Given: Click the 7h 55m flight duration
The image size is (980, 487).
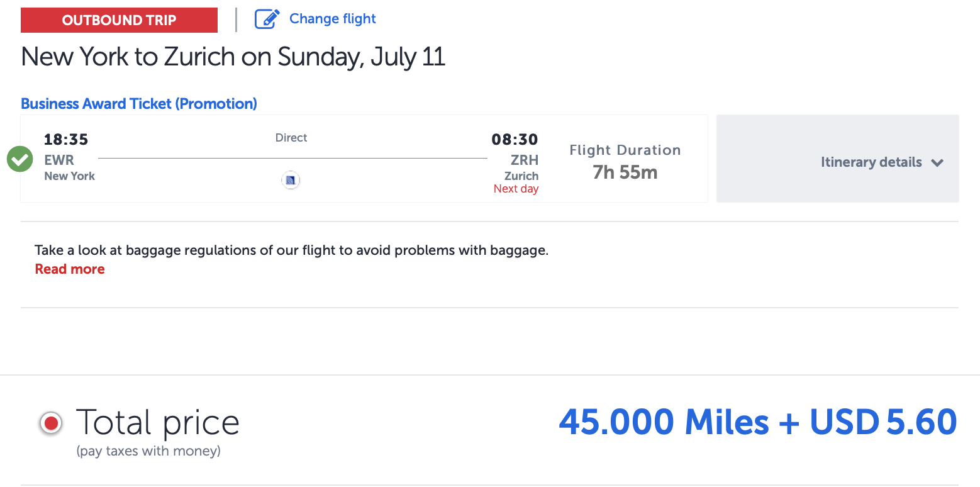Looking at the screenshot, I should [x=625, y=172].
